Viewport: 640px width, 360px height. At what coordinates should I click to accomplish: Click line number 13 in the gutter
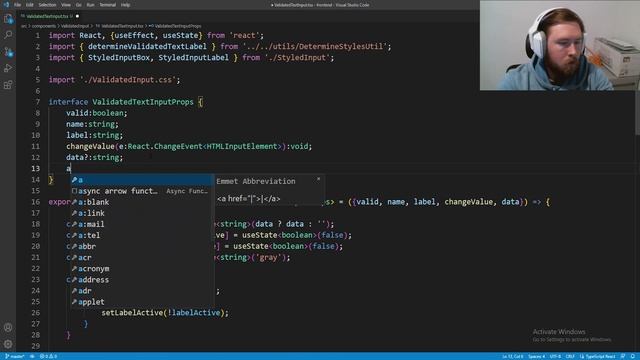pos(36,169)
